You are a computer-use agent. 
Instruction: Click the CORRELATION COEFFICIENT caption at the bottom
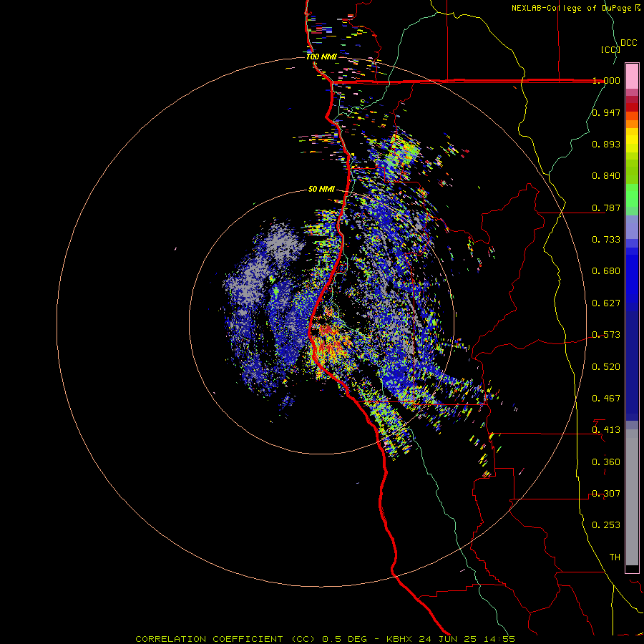click(x=325, y=639)
